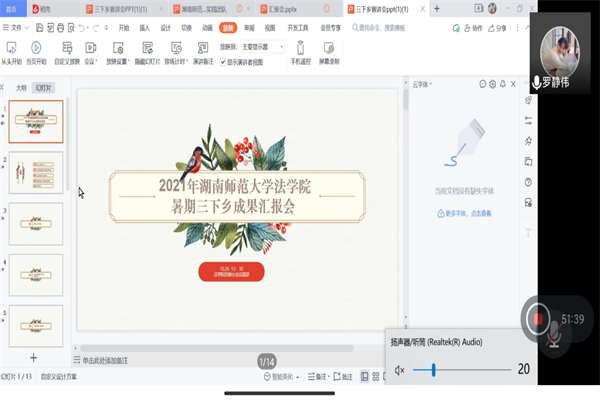This screenshot has height=400, width=600.
Task: Click the print preview icon
Action: (71, 28)
